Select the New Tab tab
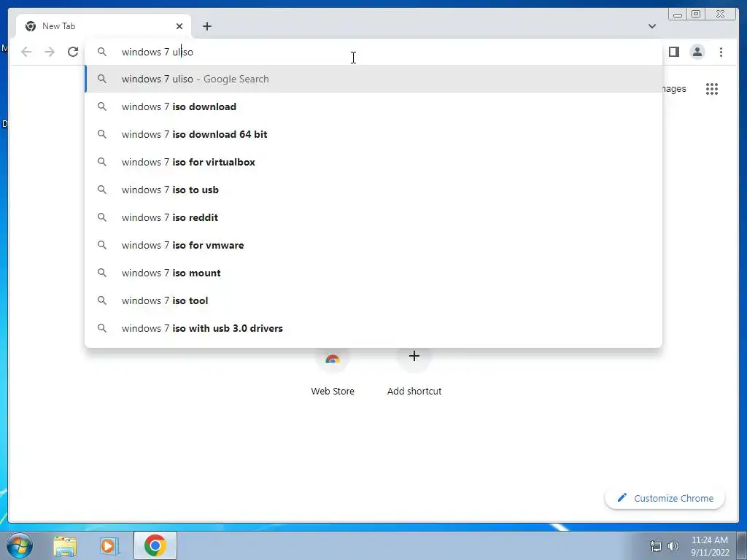The height and width of the screenshot is (560, 747). click(104, 26)
